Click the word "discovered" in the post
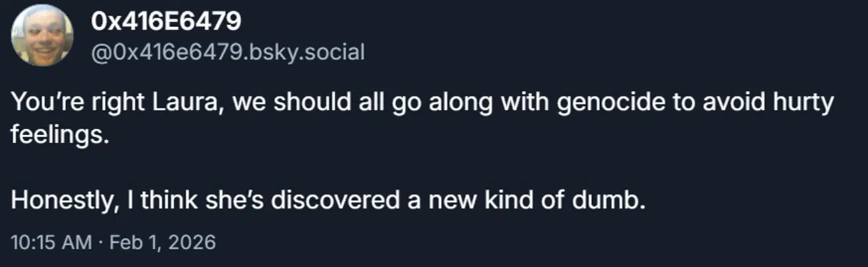Screen dimensions: 868x267 click(x=349, y=201)
